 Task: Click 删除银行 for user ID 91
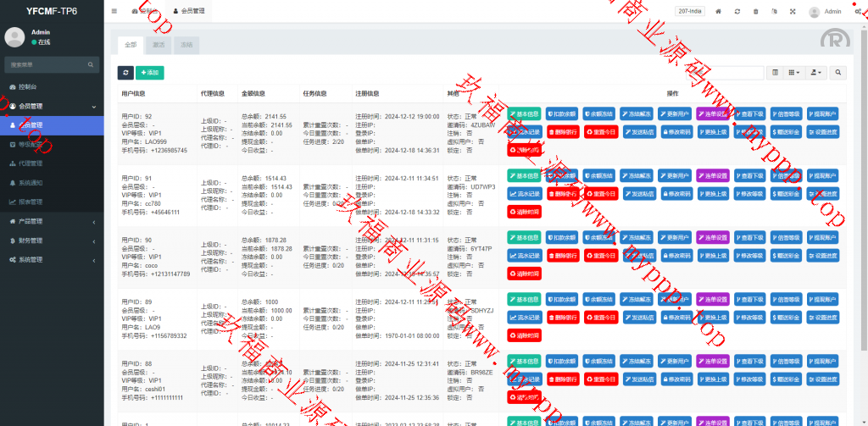tap(562, 194)
